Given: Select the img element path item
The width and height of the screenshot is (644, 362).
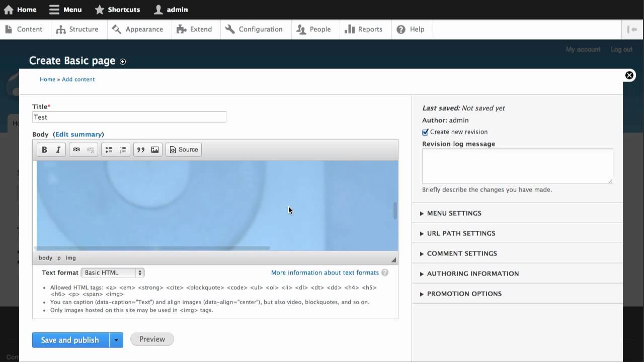Looking at the screenshot, I should [x=71, y=257].
